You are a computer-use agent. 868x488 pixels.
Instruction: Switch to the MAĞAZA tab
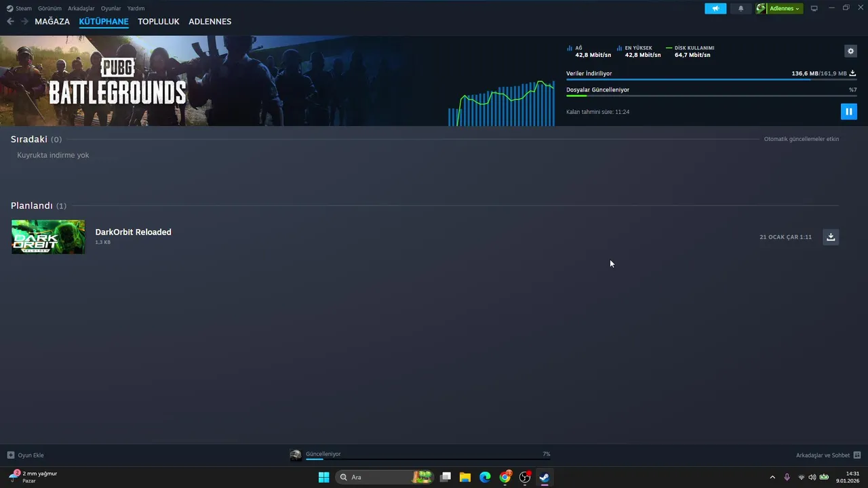tap(52, 22)
